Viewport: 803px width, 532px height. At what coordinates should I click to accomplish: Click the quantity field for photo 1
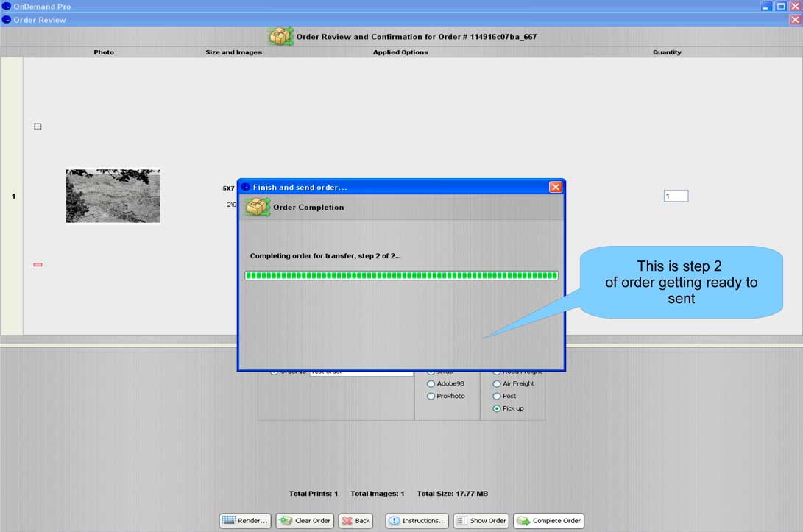[676, 196]
